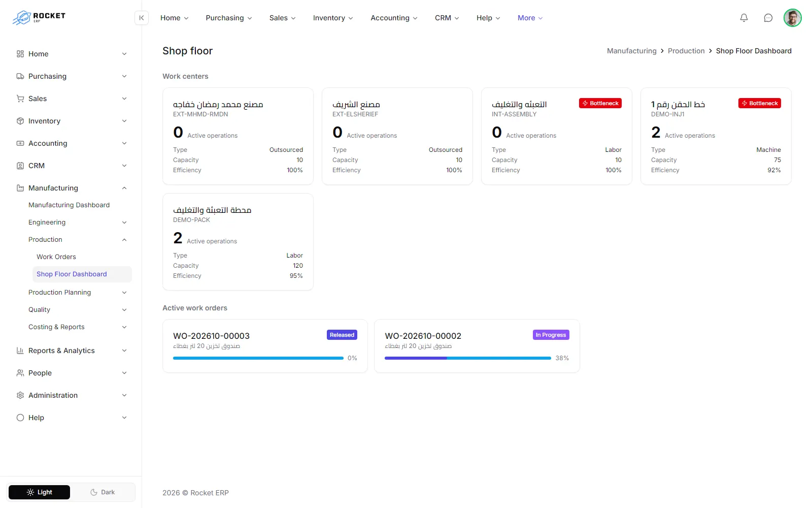The image size is (812, 508).
Task: Open the EXT-ELSHERIEF work center card
Action: click(397, 136)
